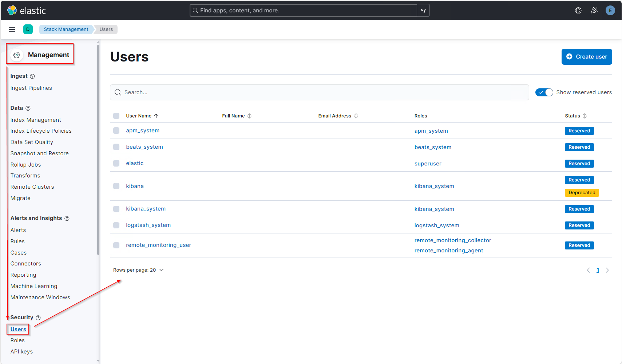Click the magnifier icon in Users search box
Screen dimensions: 622x364
coord(118,92)
